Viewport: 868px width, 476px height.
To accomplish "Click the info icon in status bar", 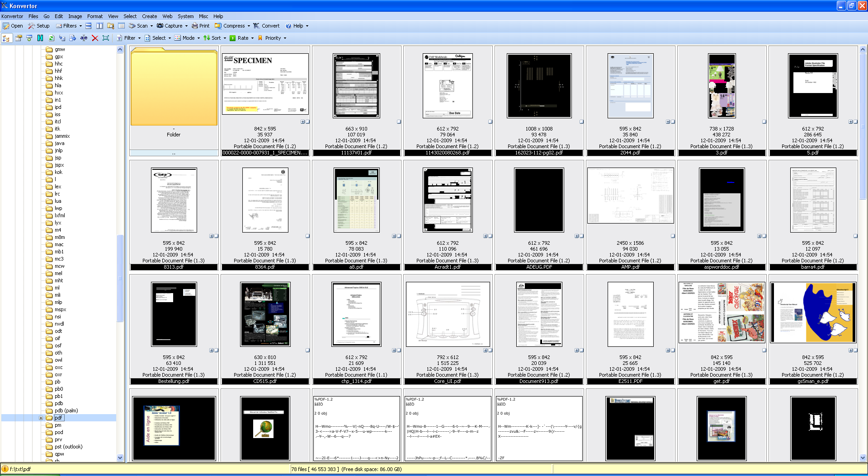I will click(5, 469).
